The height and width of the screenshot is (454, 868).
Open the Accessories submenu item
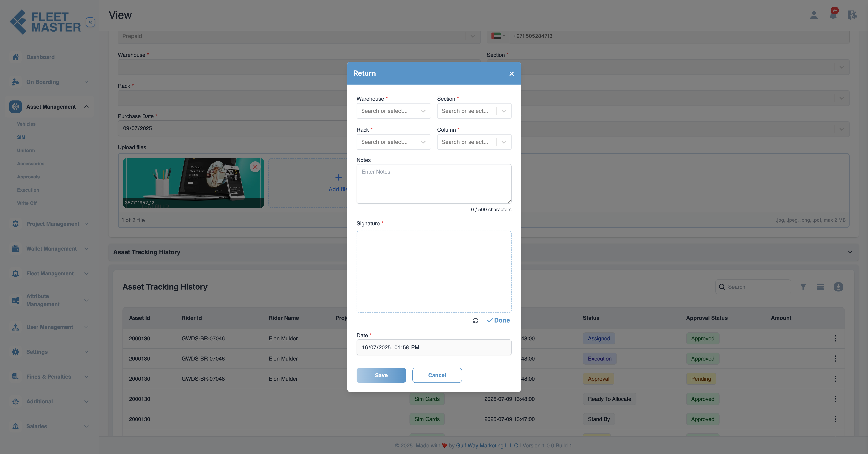(x=31, y=164)
